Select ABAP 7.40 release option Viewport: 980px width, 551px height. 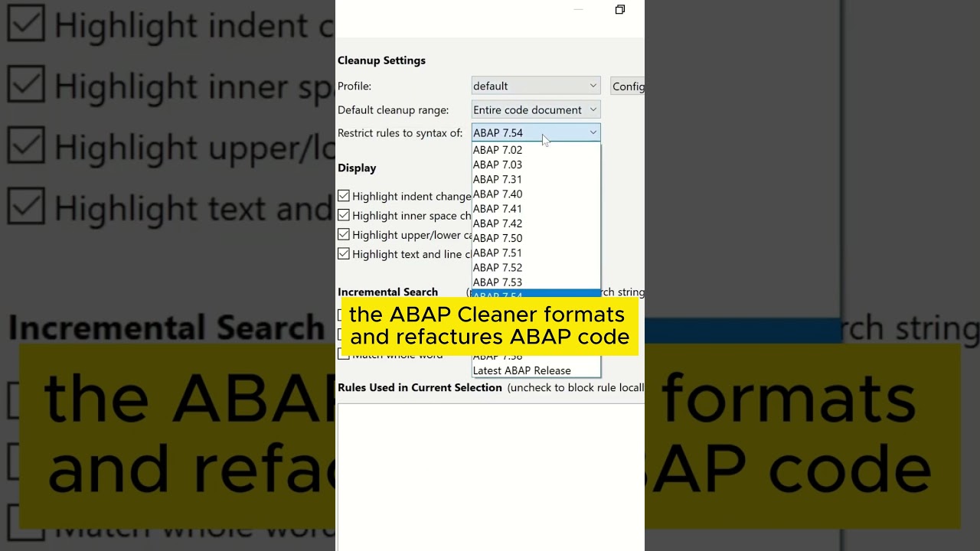(498, 194)
